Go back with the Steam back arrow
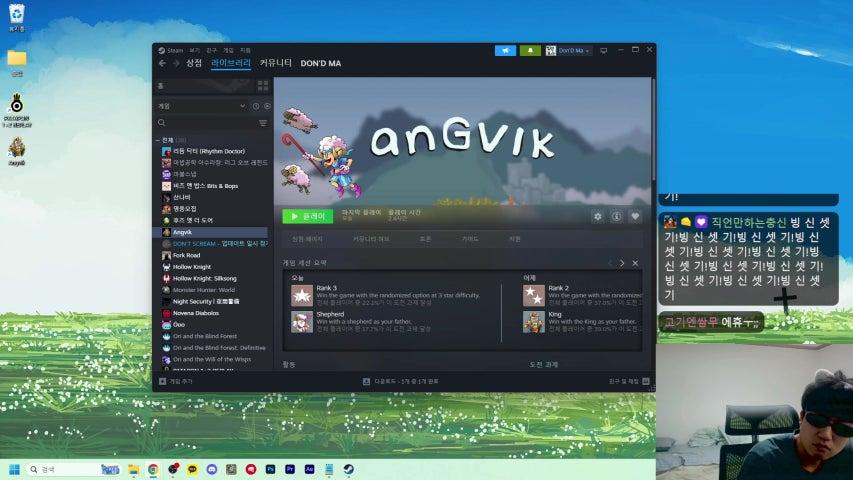Screen dimensions: 853x480 [162, 64]
